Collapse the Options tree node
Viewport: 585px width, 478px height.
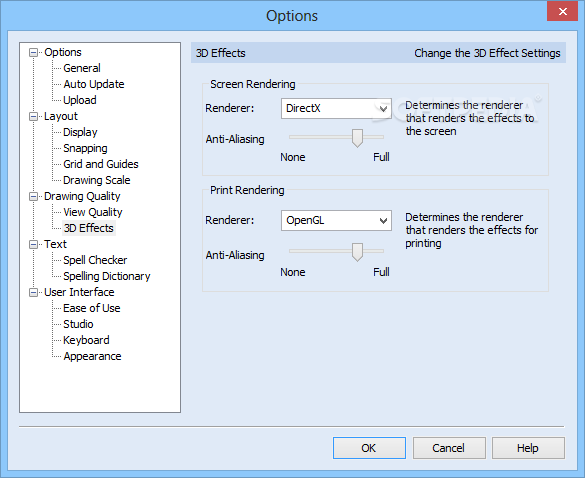pos(34,53)
